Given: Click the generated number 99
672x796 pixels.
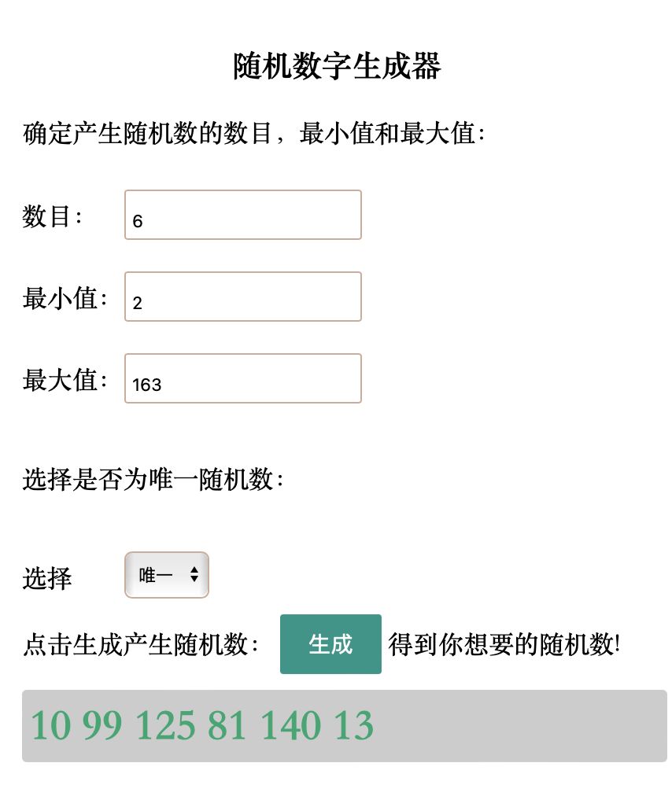Looking at the screenshot, I should pos(102,725).
